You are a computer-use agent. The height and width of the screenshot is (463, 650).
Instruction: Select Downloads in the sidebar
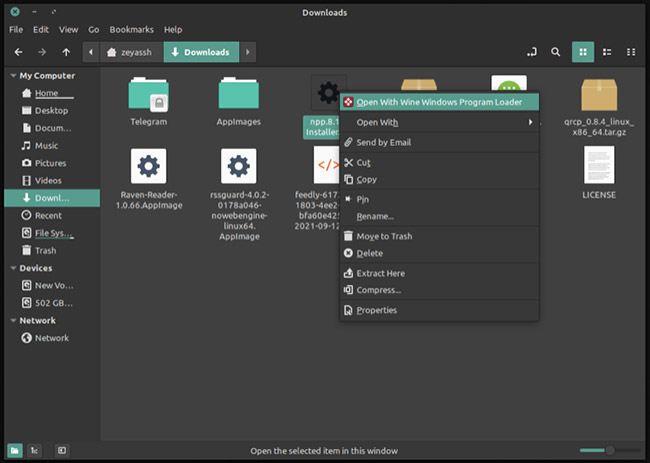pyautogui.click(x=52, y=198)
